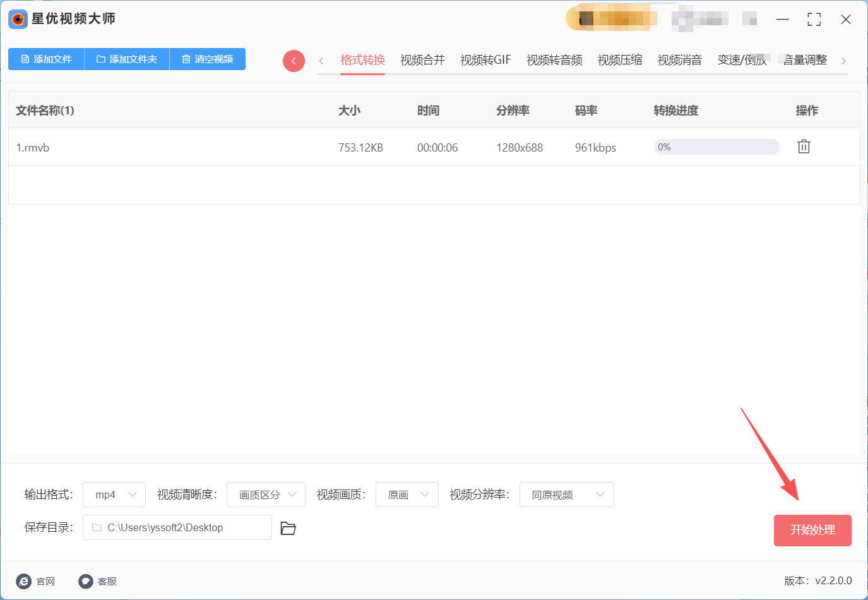
Task: Click the 添加文件 button
Action: click(46, 59)
